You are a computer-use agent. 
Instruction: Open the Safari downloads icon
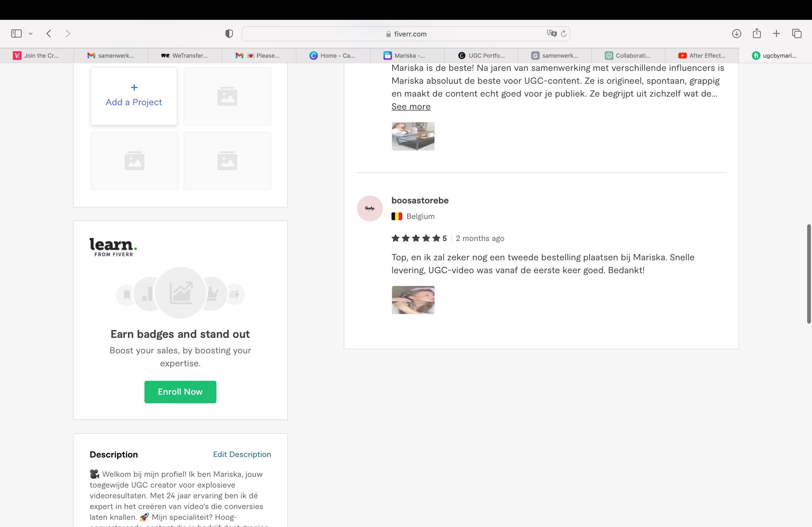[736, 34]
